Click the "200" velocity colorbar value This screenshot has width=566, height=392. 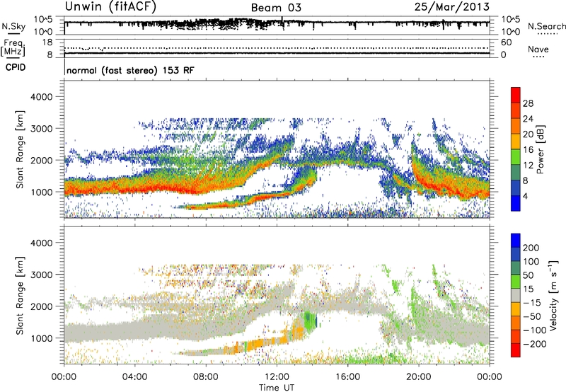coord(531,248)
